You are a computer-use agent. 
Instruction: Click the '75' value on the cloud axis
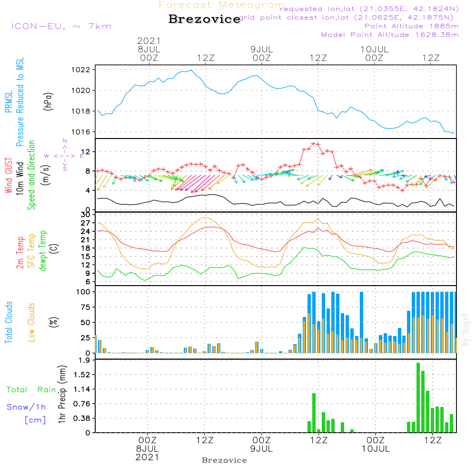coord(86,307)
